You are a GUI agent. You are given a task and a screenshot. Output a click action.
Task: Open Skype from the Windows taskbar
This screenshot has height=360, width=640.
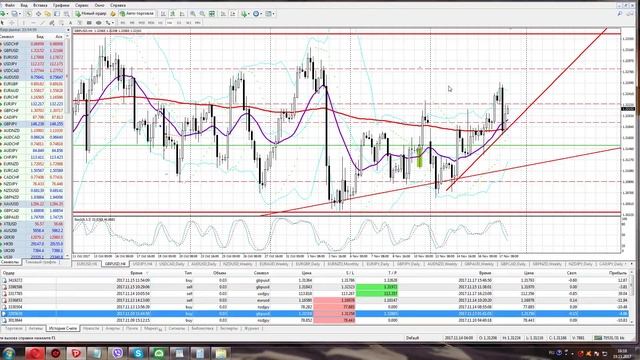[x=138, y=353]
